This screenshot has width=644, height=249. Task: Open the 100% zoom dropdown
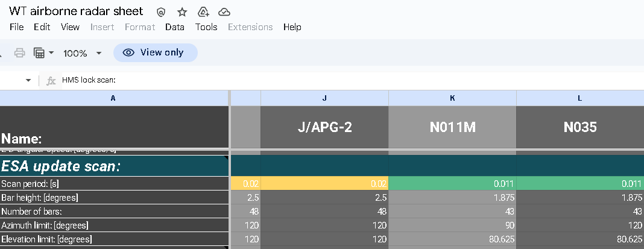point(82,53)
